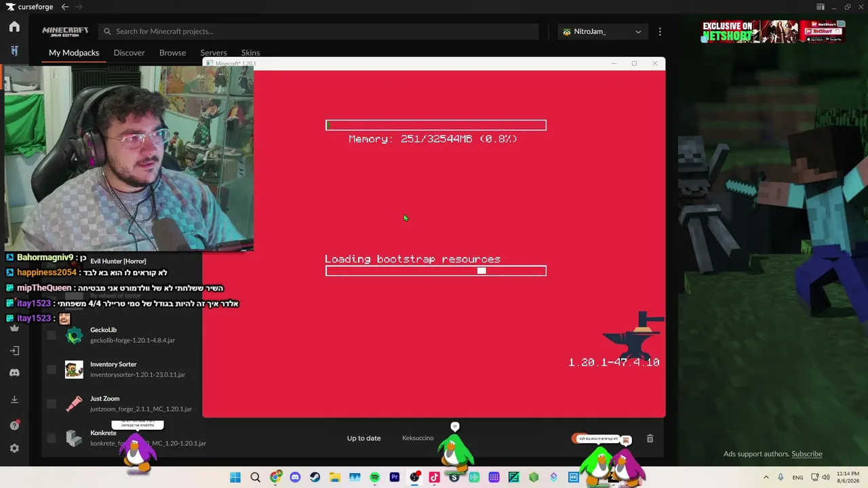Open Steam from the taskbar

pos(315,477)
